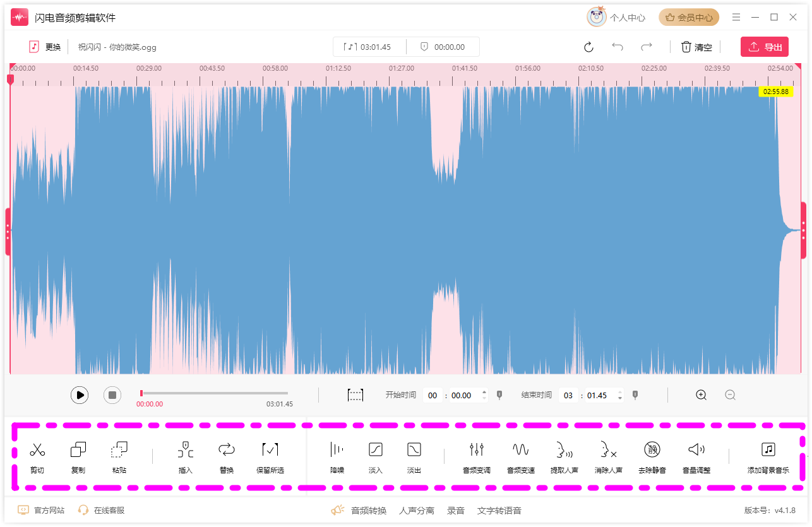Increase the end time seconds with stepper
The image size is (812, 527).
point(620,392)
